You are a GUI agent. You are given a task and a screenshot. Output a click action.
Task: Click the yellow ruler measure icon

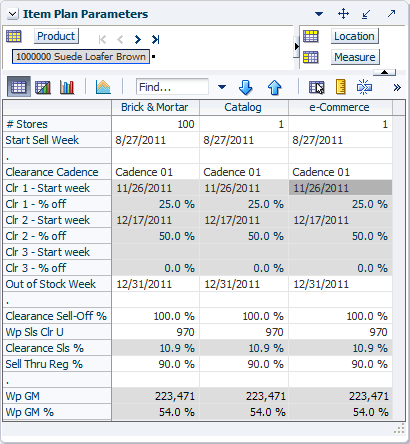pyautogui.click(x=341, y=87)
